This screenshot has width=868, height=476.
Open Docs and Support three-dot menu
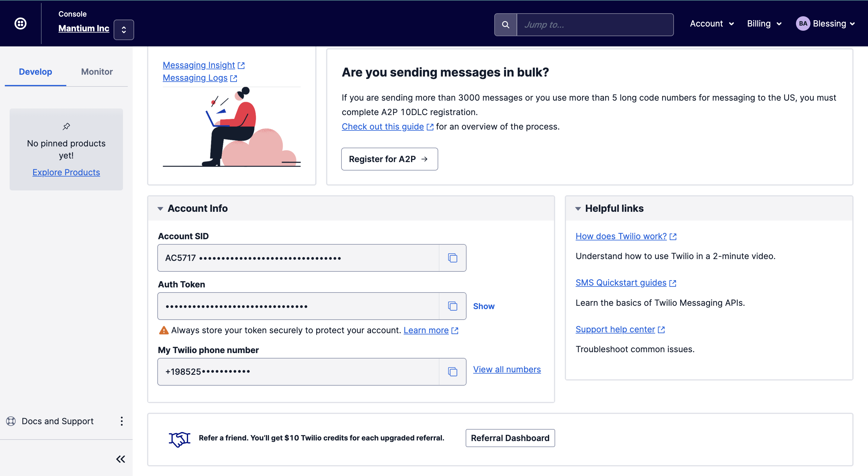point(122,421)
